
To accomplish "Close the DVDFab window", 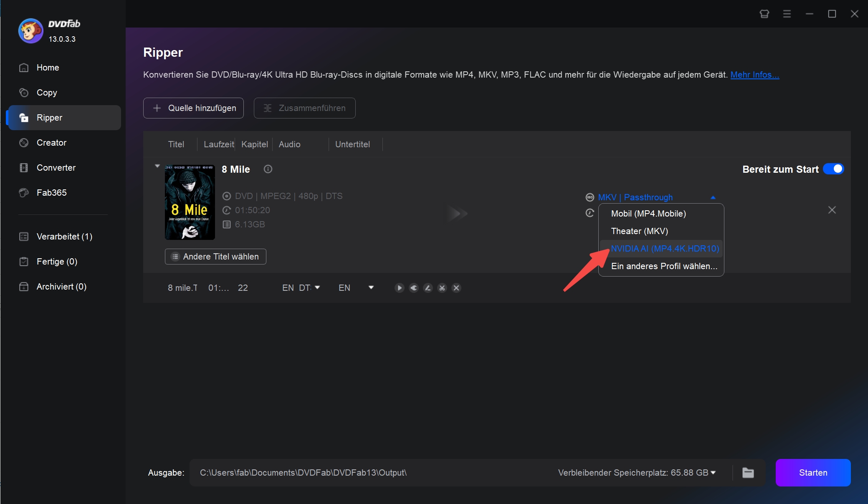I will 855,14.
